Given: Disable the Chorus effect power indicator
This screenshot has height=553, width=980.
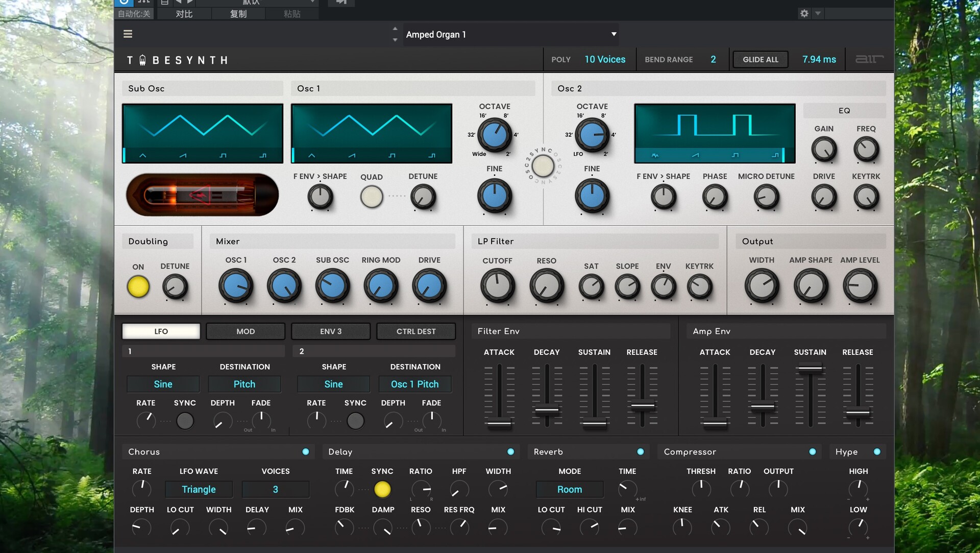Looking at the screenshot, I should coord(305,452).
